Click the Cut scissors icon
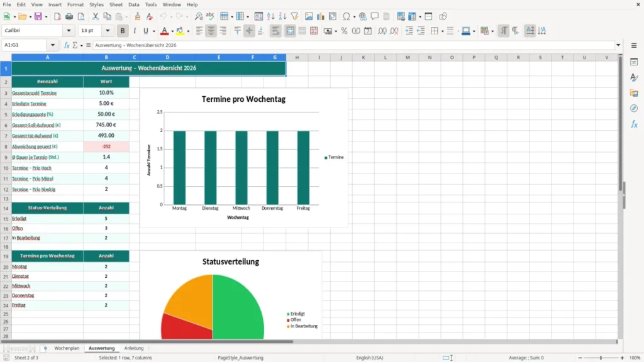644x362 pixels. coord(96,16)
